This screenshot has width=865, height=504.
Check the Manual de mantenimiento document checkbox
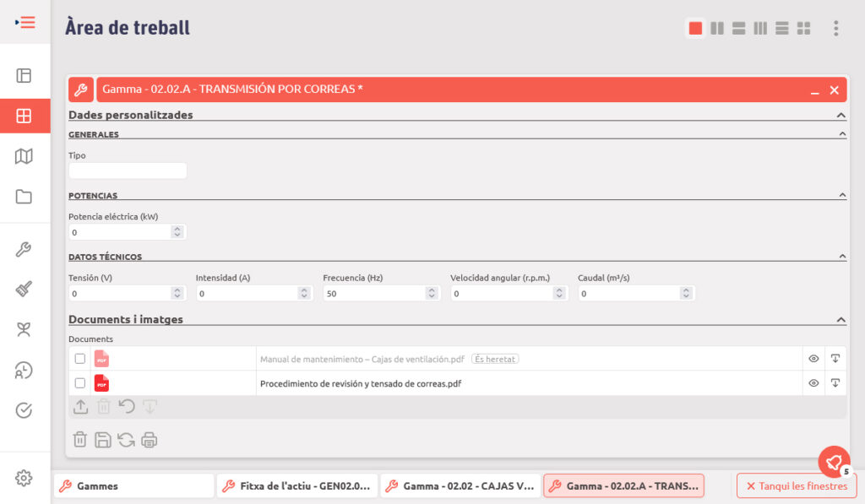click(x=80, y=359)
